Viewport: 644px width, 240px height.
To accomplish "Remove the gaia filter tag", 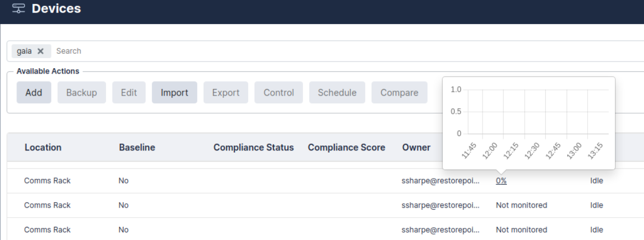I will pyautogui.click(x=40, y=51).
